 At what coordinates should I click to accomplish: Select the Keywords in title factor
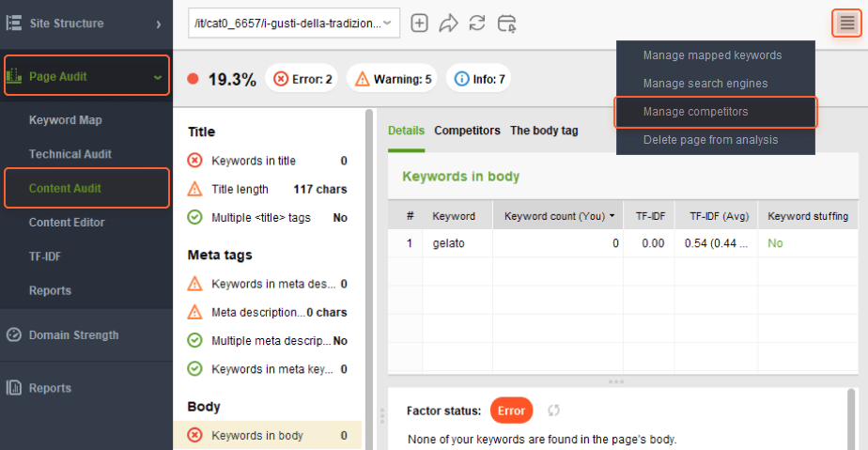tap(269, 161)
